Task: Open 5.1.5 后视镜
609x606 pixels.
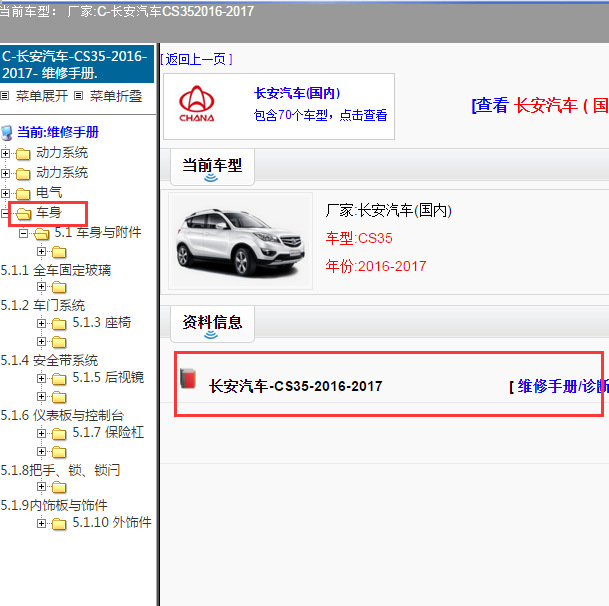Action: (108, 377)
